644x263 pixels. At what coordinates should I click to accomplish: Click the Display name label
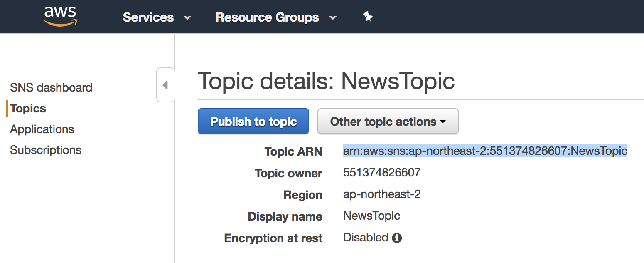coord(285,216)
